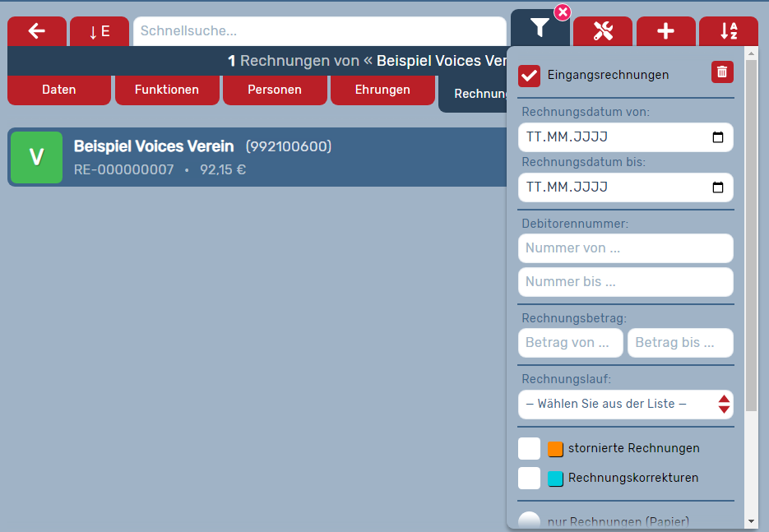Click the Schnellsuche search field
The height and width of the screenshot is (532, 769).
tap(319, 31)
